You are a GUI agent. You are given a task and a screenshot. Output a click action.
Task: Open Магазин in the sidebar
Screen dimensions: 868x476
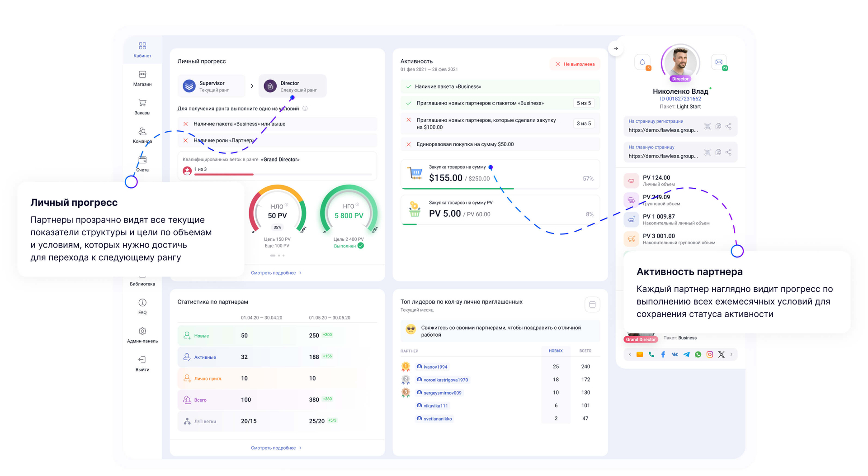(x=142, y=78)
